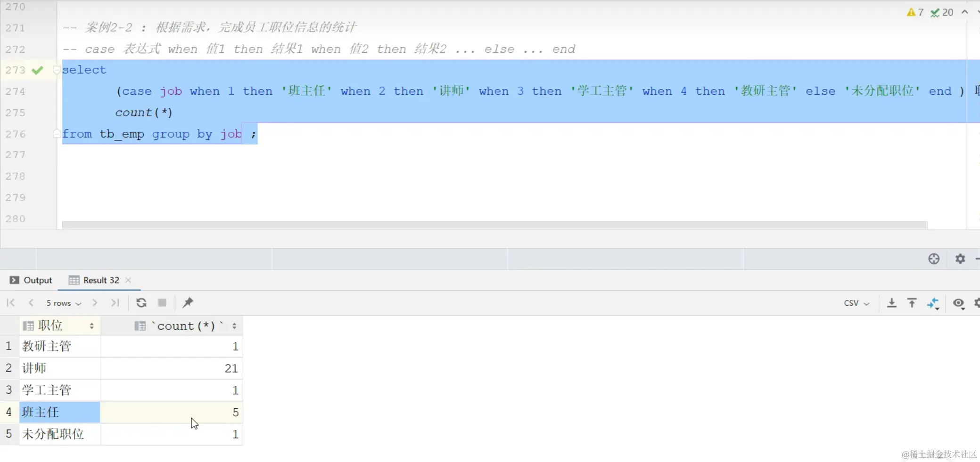Select the 讲师 cell
The image size is (980, 462).
[x=59, y=368]
